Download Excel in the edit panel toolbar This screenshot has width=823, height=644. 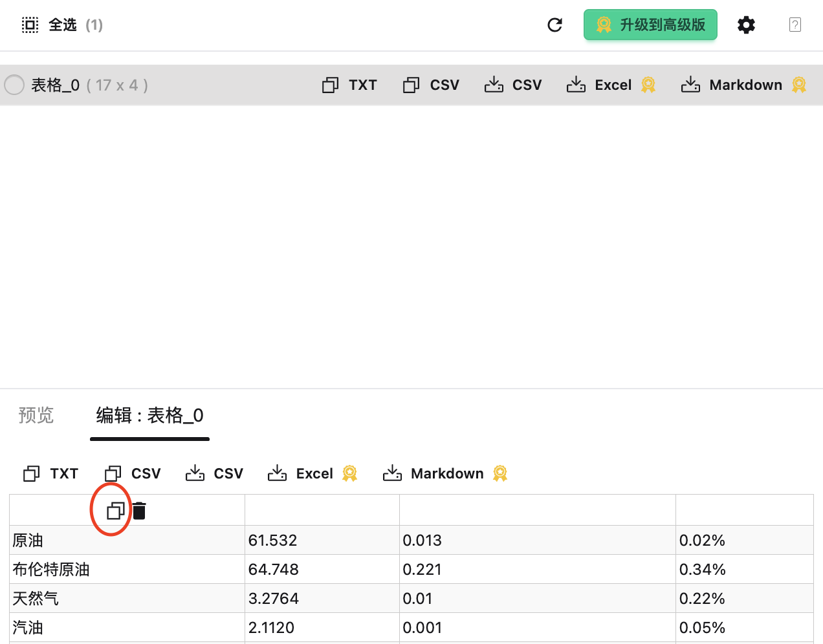(x=300, y=473)
